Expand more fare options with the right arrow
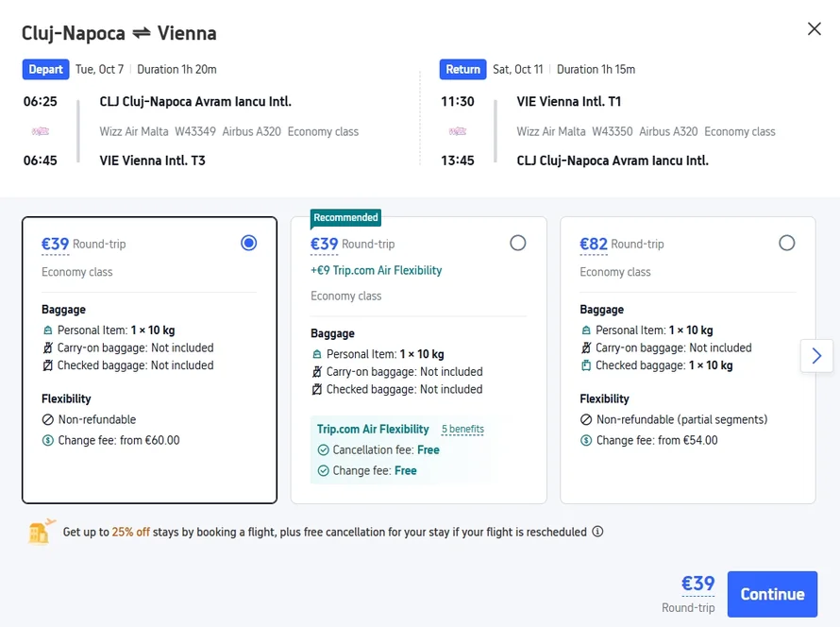Image resolution: width=840 pixels, height=627 pixels. pos(816,356)
